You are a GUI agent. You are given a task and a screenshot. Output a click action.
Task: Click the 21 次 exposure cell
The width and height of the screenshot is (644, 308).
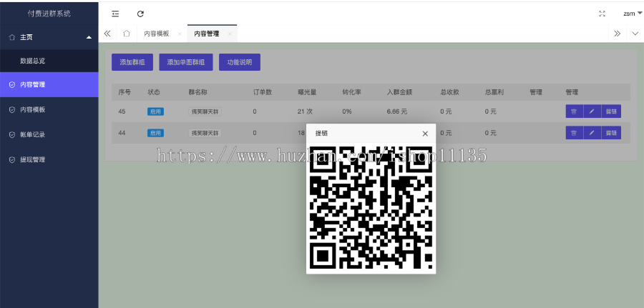(x=305, y=111)
